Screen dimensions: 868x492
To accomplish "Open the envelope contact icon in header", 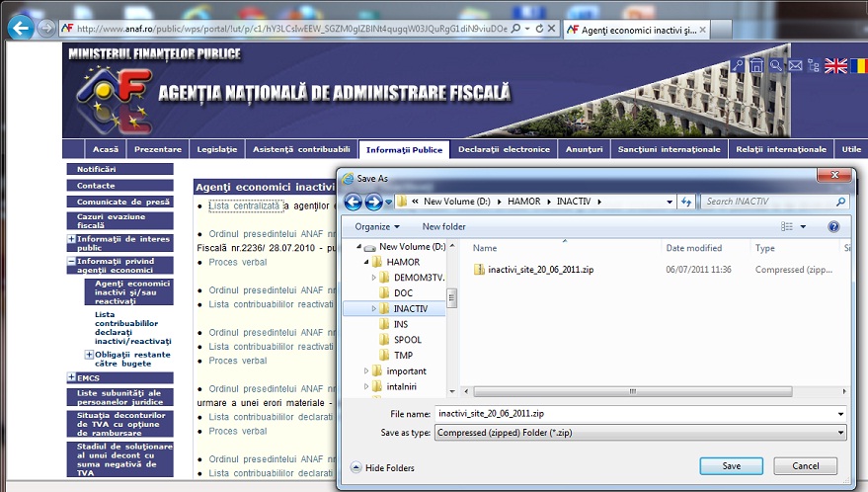I will [x=796, y=65].
